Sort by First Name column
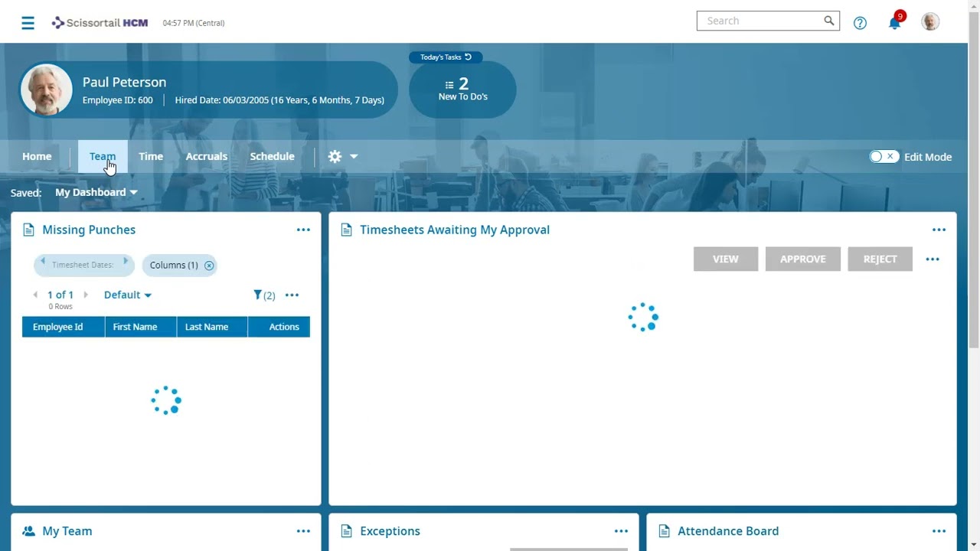The image size is (980, 551). tap(141, 327)
